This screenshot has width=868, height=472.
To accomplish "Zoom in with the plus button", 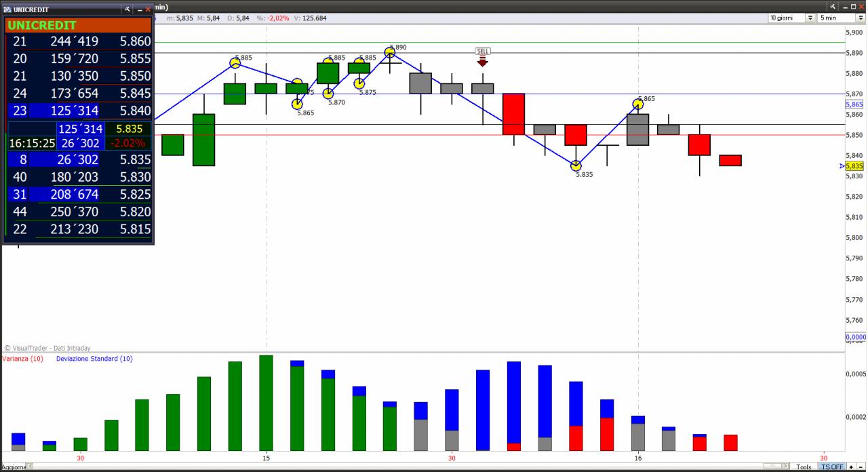I will point(851,467).
